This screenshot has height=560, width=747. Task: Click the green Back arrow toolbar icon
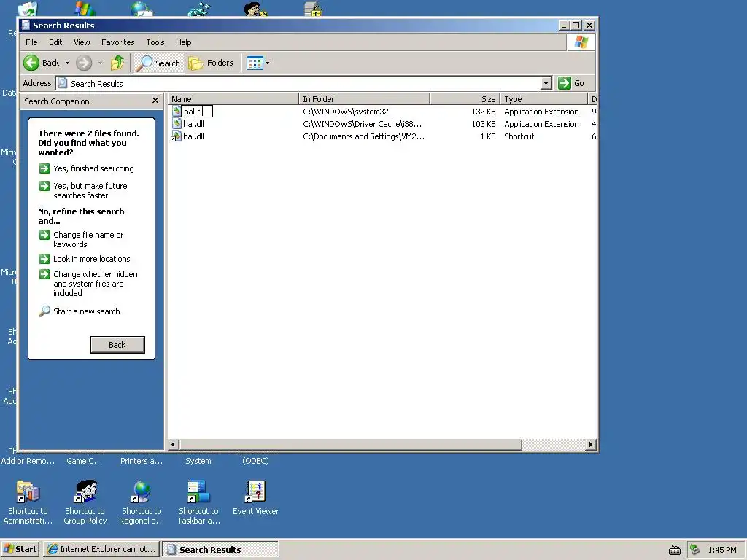click(31, 63)
